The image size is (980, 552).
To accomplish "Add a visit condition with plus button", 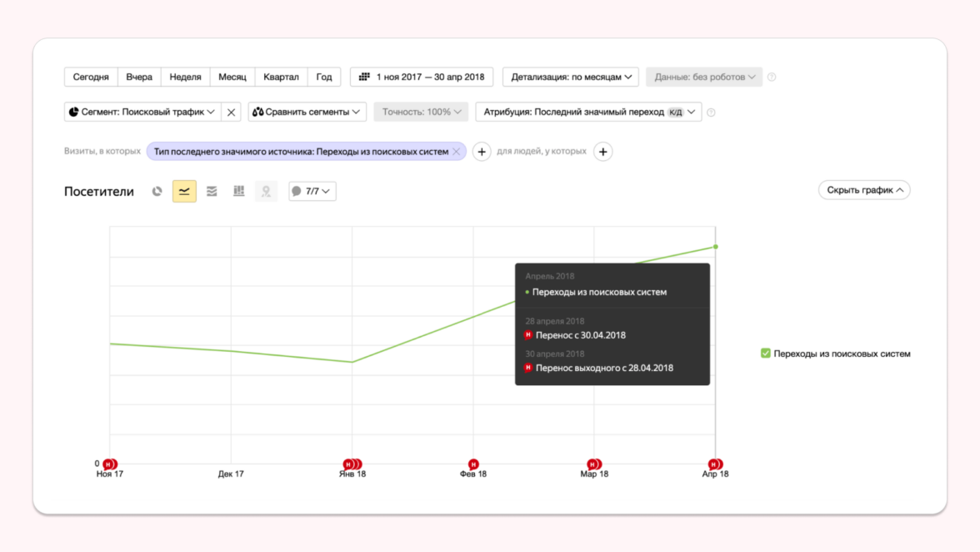I will click(x=482, y=151).
